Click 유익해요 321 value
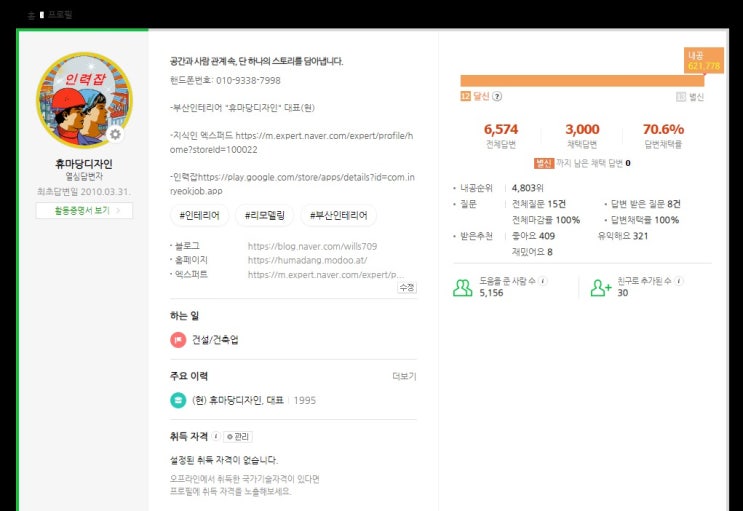743x511 pixels. click(x=623, y=236)
